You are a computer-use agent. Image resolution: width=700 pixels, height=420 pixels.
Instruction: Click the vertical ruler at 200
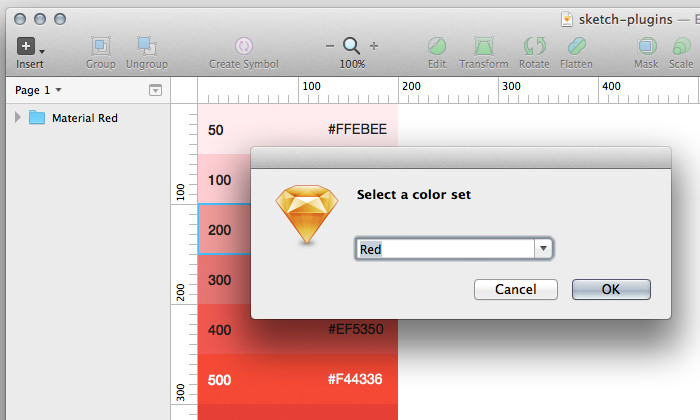[180, 292]
